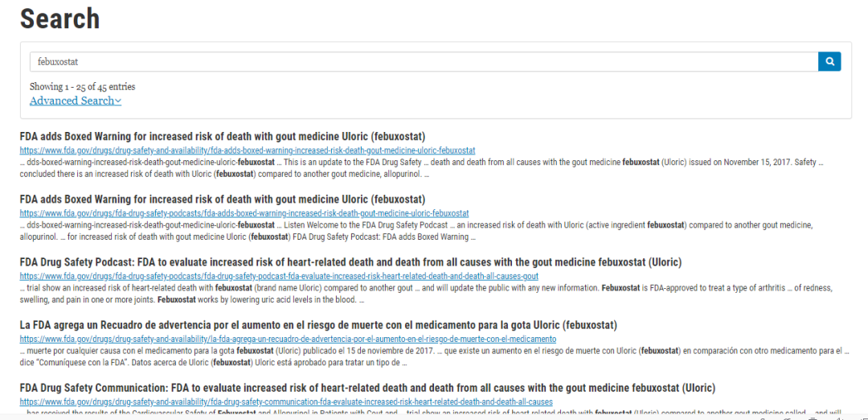Open the drug-safety-and-availability Boxed Warning URL link

tap(248, 150)
